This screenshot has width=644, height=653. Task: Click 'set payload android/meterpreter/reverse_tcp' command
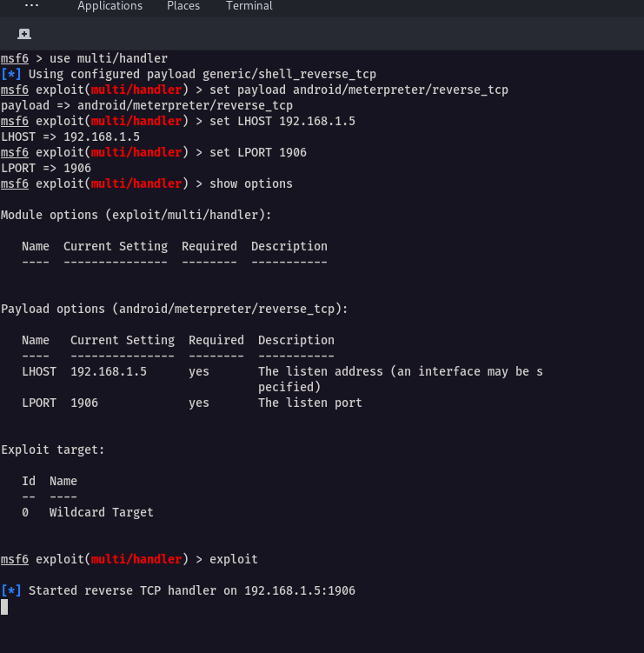point(359,90)
